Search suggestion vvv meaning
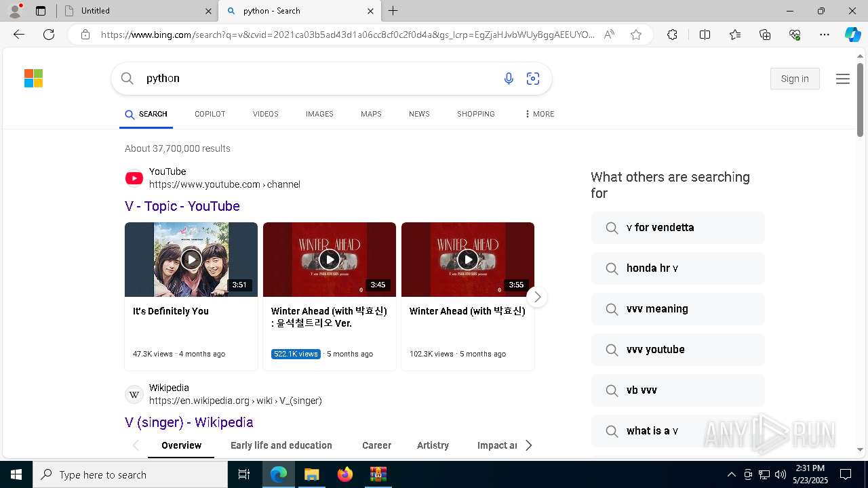This screenshot has height=488, width=868. [678, 309]
